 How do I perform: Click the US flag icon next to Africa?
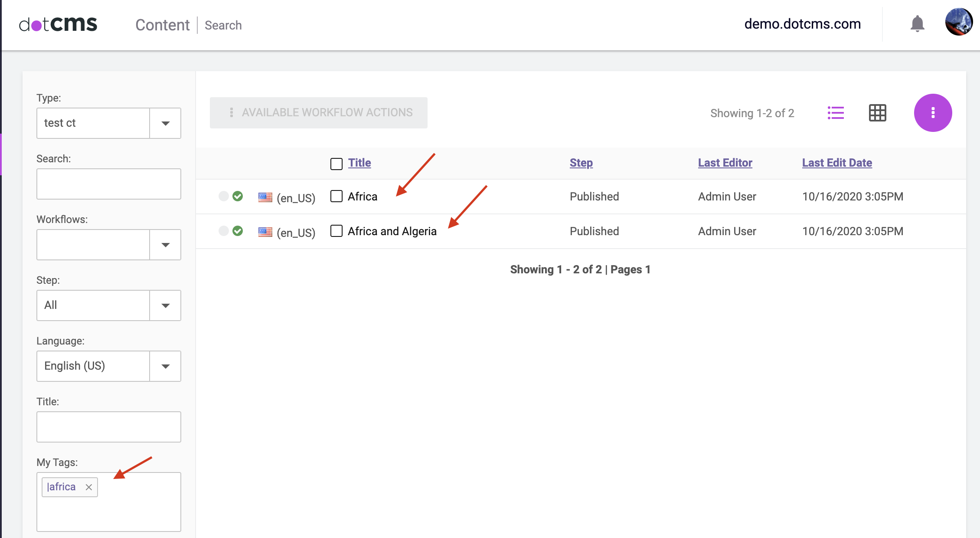[x=265, y=196]
